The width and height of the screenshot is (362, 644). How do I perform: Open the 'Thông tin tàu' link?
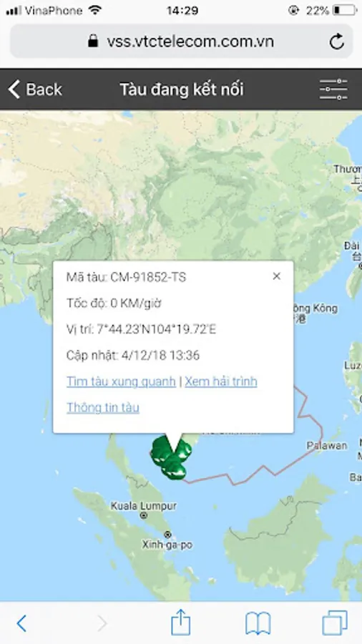click(102, 407)
